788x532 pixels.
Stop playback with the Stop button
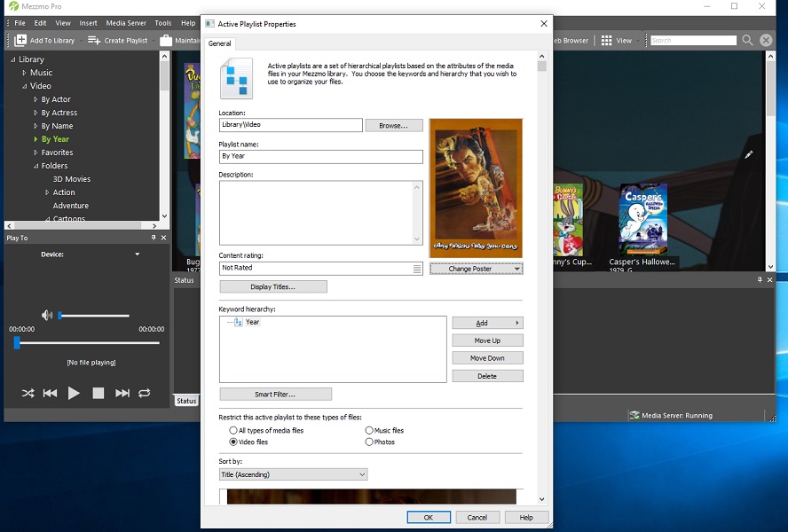click(98, 393)
